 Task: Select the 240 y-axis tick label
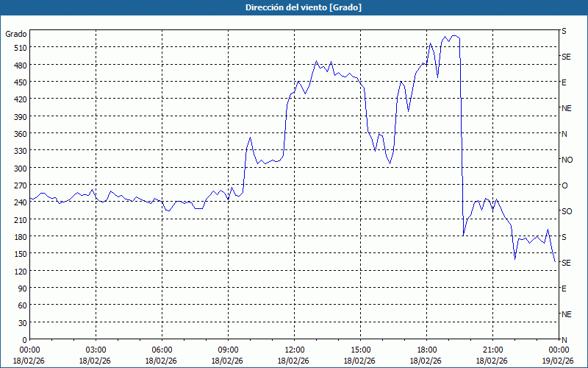(x=21, y=203)
